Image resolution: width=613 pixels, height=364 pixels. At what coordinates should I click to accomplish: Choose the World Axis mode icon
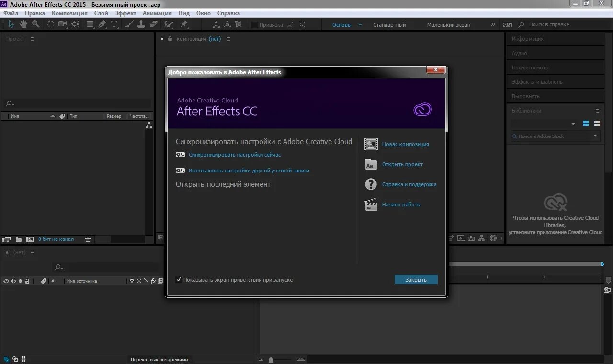227,24
